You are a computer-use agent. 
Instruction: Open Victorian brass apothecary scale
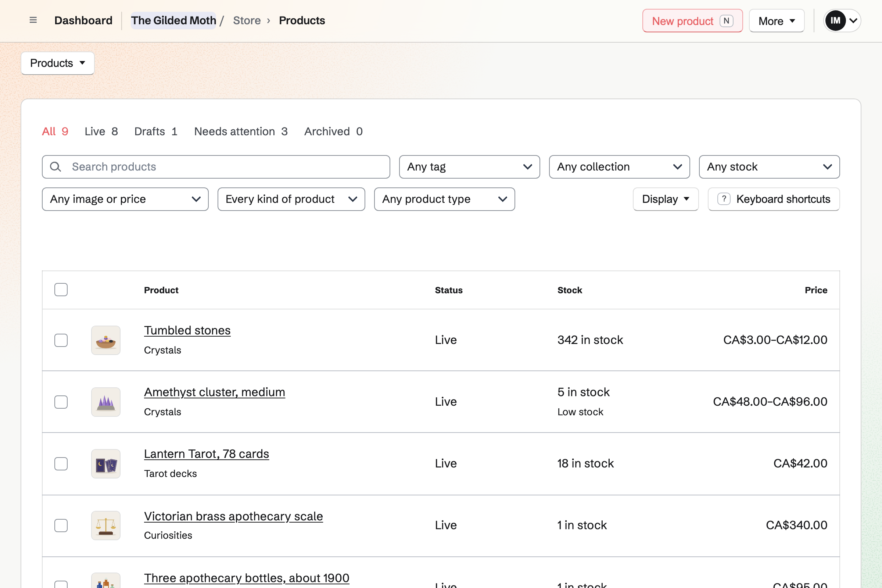pos(233,516)
